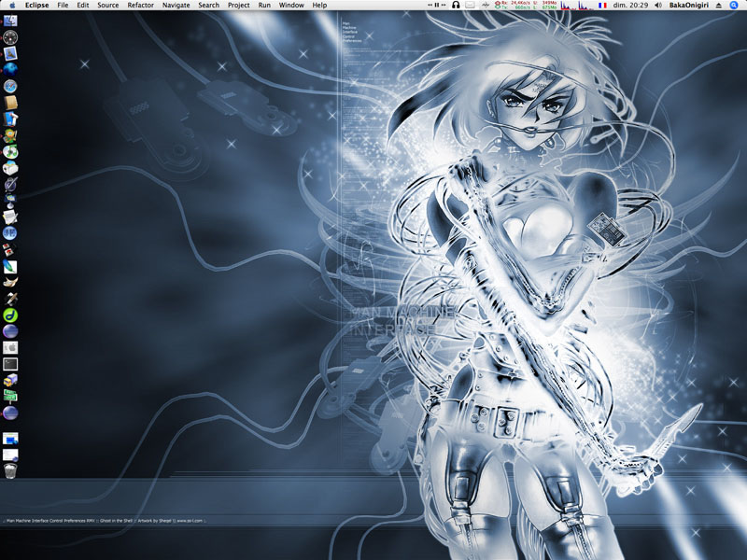Screen dimensions: 747x560
Task: Switch to running Eclipse sphere in Dock
Action: coord(10,413)
